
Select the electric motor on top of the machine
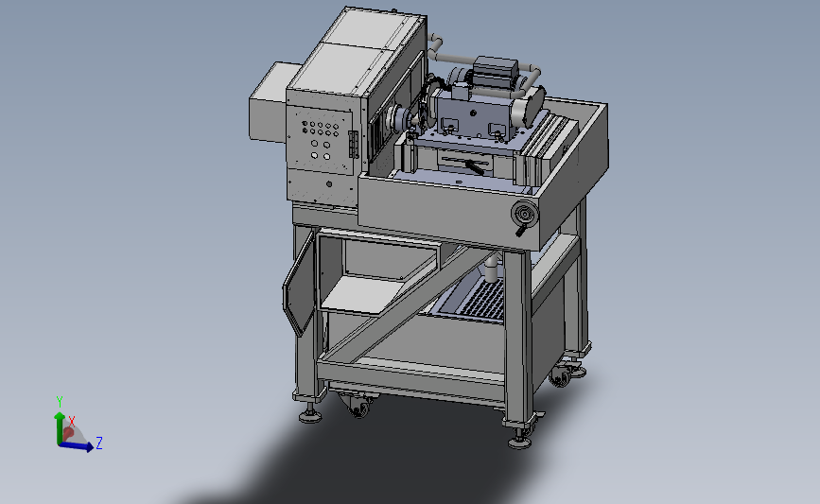pos(496,71)
